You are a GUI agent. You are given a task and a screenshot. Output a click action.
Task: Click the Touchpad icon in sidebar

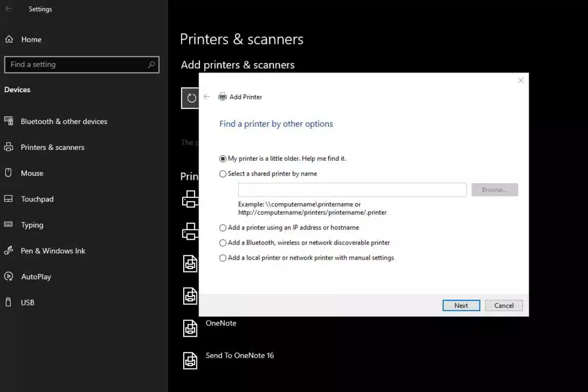[8, 199]
